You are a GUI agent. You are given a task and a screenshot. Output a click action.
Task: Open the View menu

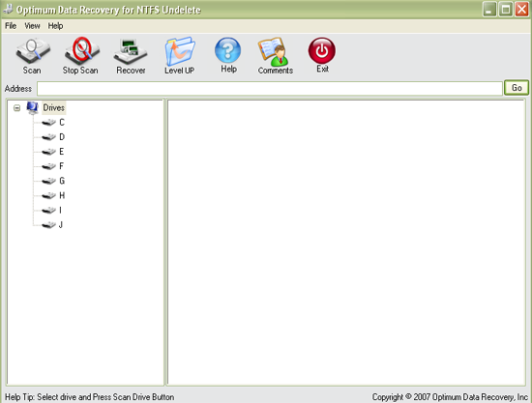tap(32, 26)
